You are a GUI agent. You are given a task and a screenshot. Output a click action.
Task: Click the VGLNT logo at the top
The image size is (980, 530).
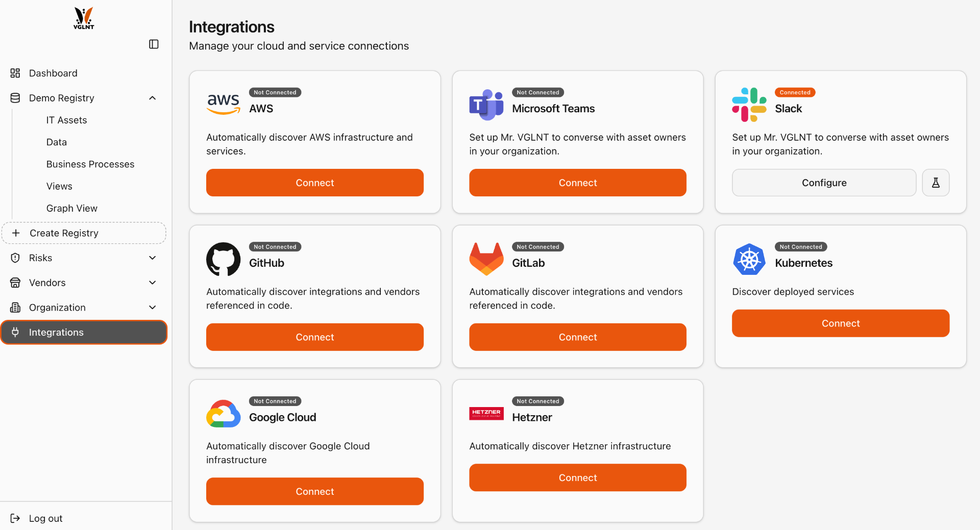click(x=83, y=18)
